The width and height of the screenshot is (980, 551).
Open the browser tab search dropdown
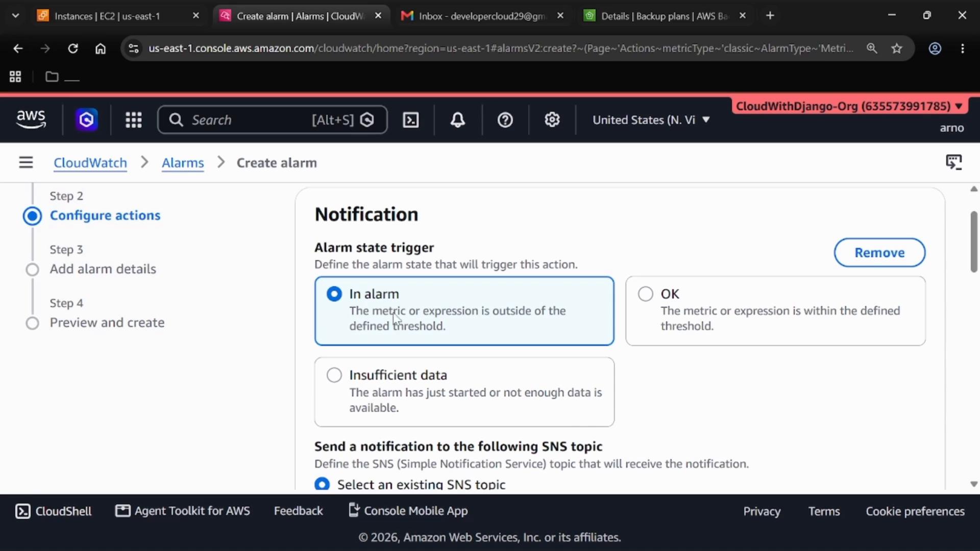click(15, 16)
